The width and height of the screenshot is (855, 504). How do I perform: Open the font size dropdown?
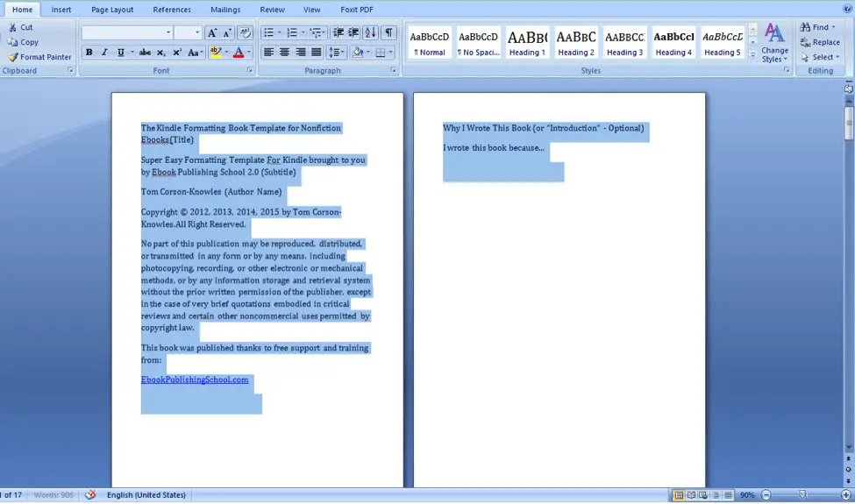(x=197, y=32)
